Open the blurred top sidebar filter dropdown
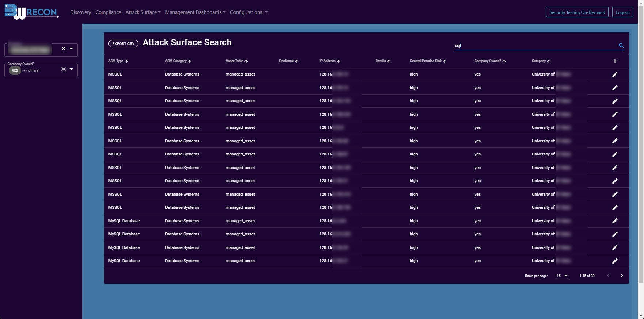Screen dimensions: 644x319 click(71, 49)
